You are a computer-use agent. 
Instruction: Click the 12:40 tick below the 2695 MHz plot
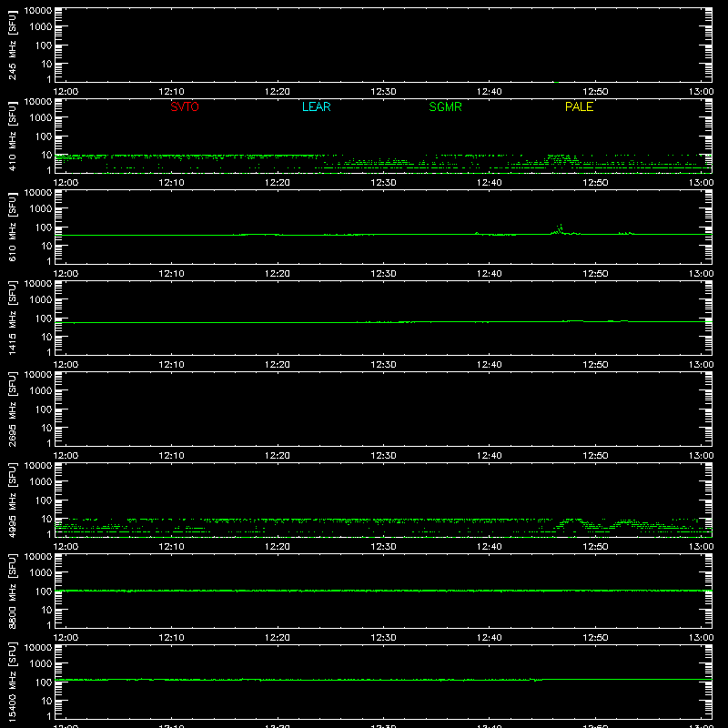click(x=490, y=456)
